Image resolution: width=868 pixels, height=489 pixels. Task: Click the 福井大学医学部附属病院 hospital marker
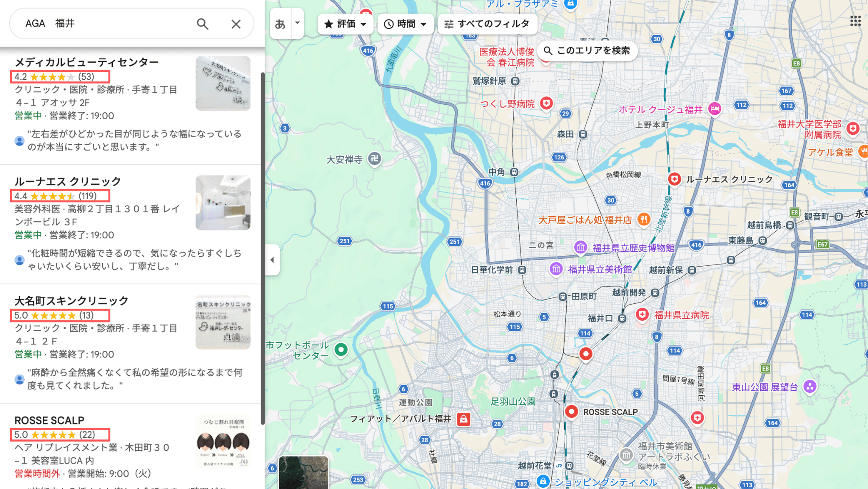(x=853, y=128)
